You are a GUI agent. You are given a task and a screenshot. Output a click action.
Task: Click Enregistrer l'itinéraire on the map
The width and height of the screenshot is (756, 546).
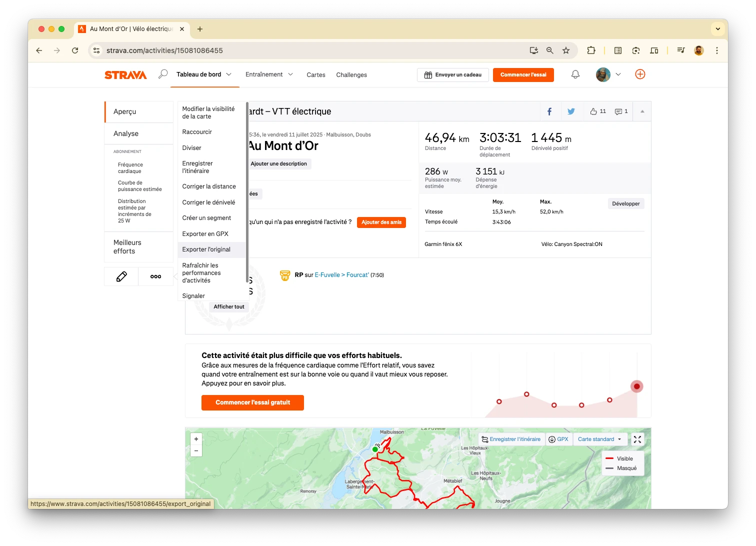511,439
